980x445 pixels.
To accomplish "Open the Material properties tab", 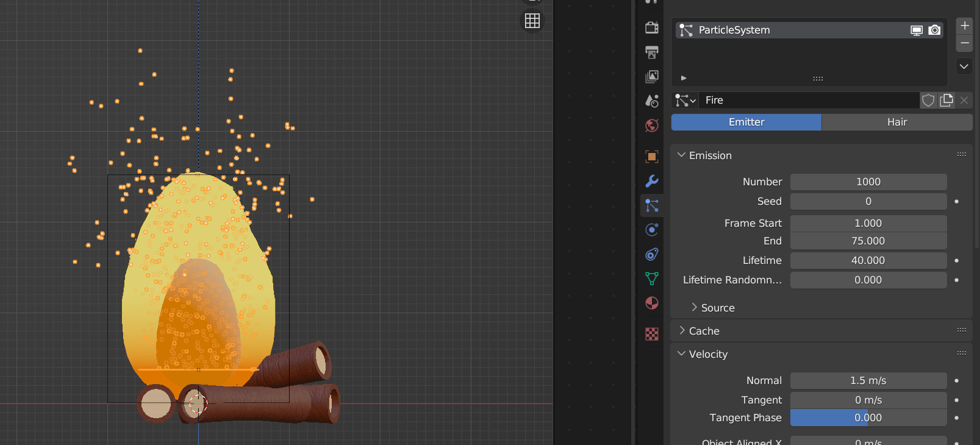I will (652, 303).
